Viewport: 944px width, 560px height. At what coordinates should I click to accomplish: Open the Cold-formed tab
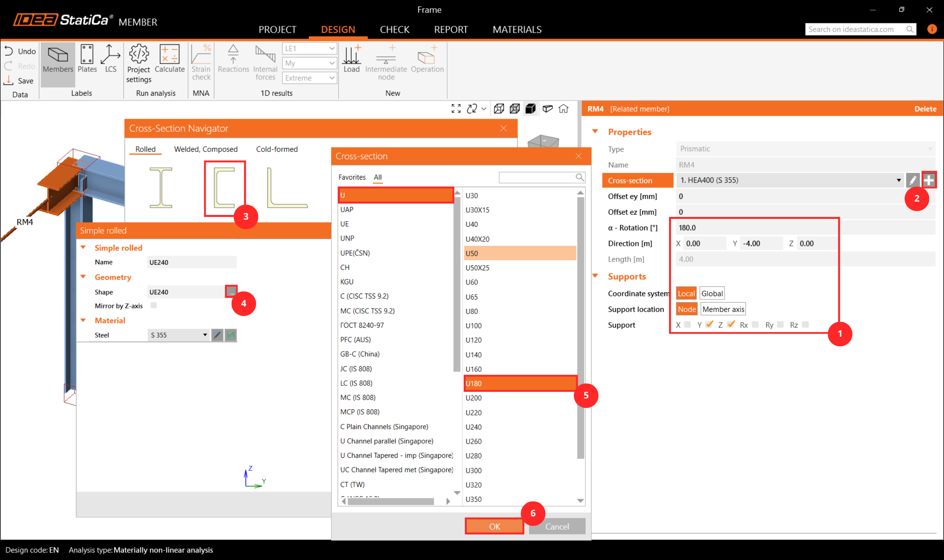point(277,149)
